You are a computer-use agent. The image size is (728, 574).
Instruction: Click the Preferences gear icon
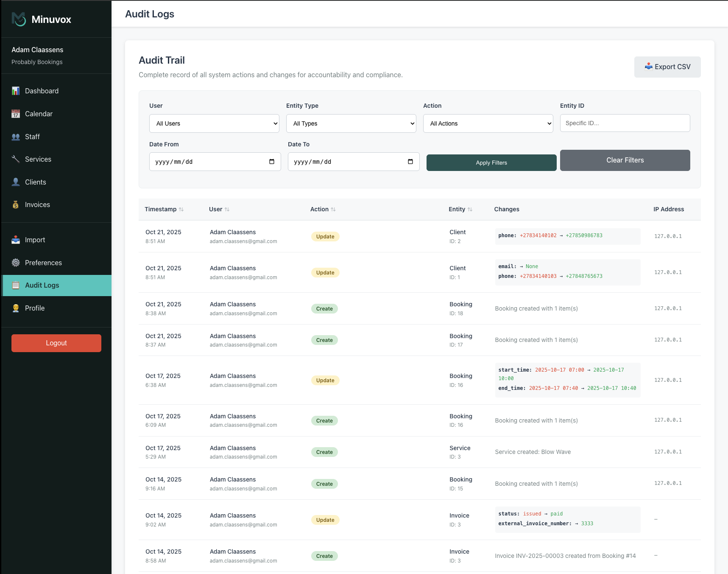click(x=16, y=263)
